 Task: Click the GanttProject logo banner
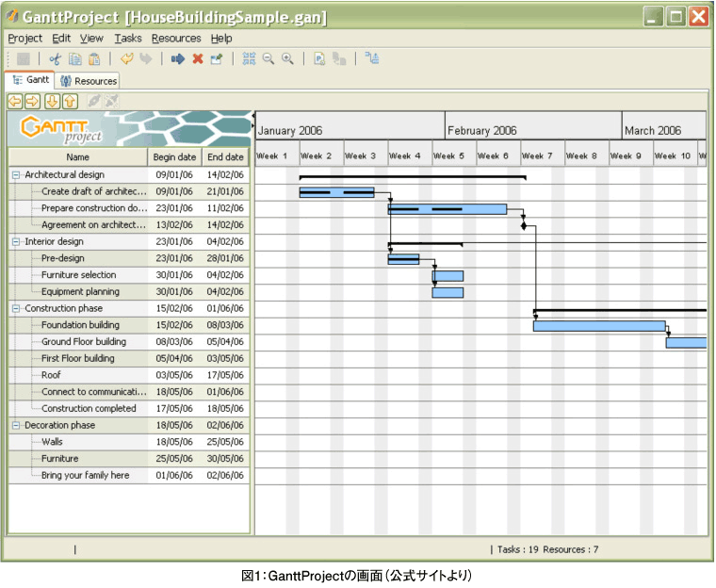pyautogui.click(x=129, y=128)
